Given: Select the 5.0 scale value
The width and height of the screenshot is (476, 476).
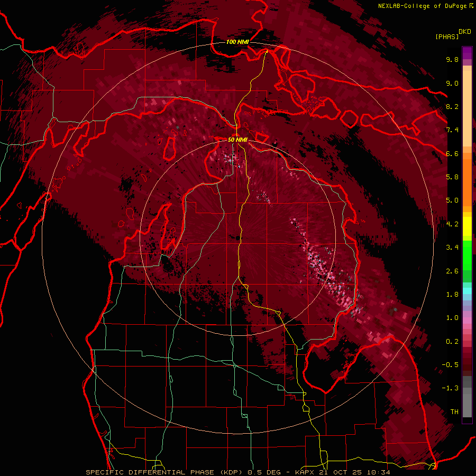Looking at the screenshot, I should tap(452, 200).
